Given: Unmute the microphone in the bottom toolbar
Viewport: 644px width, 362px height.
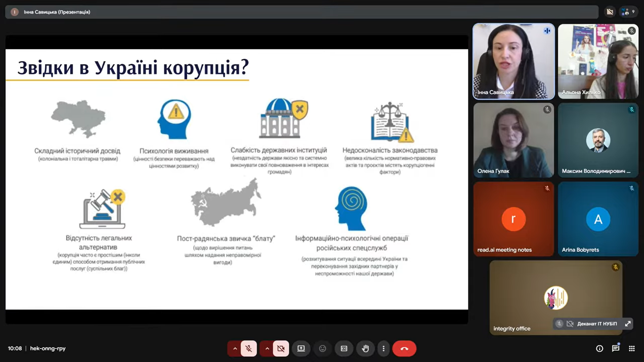Looking at the screenshot, I should pos(249,349).
